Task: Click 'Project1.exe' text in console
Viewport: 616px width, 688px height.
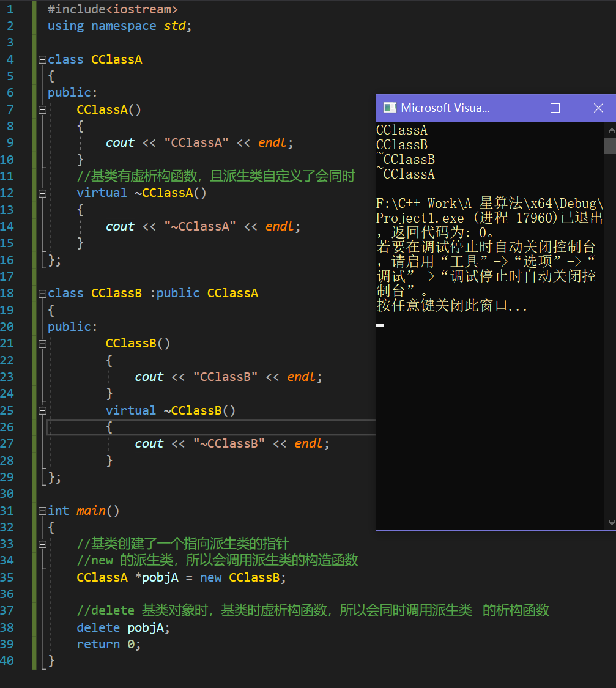Action: tap(420, 218)
